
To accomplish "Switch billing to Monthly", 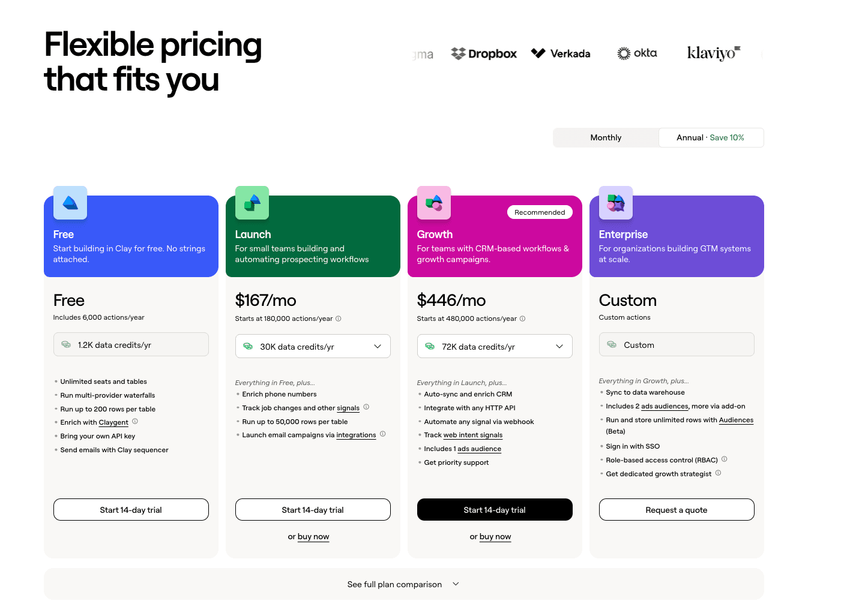I will point(606,137).
